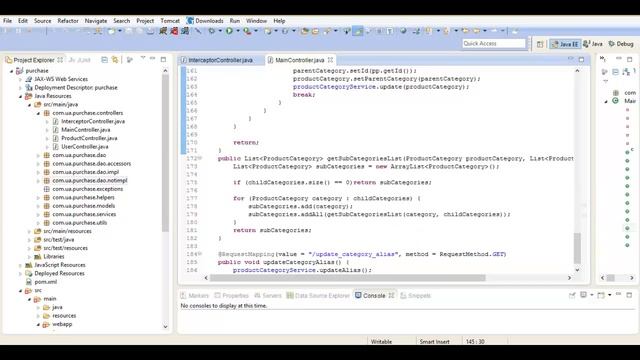Open the Debug icon dropdown arrow

(220, 31)
